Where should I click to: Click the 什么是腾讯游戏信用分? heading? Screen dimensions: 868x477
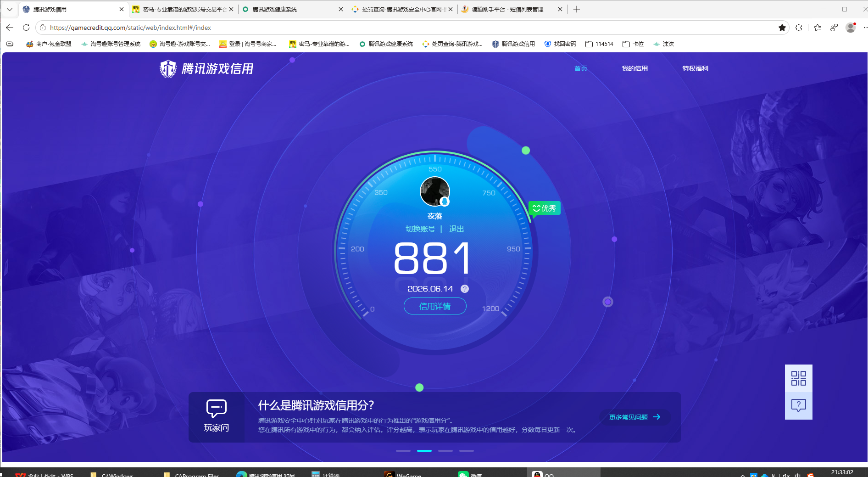click(316, 405)
